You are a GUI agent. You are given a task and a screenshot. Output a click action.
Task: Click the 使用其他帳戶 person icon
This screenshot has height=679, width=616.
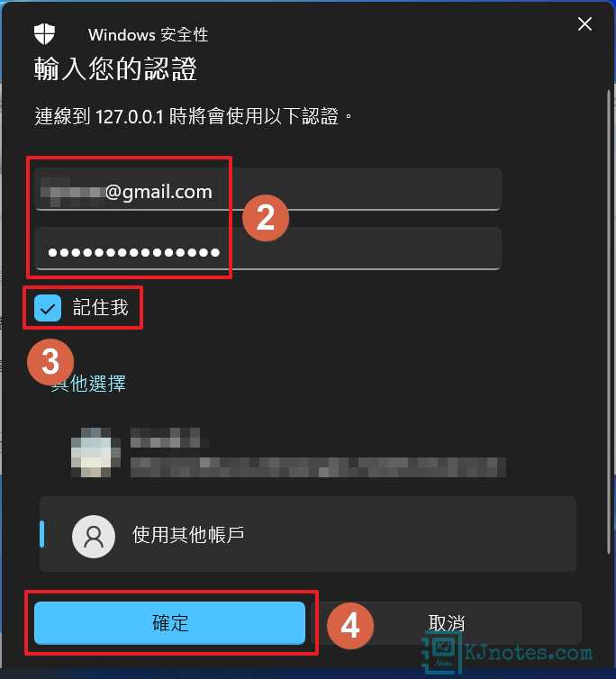[x=94, y=536]
